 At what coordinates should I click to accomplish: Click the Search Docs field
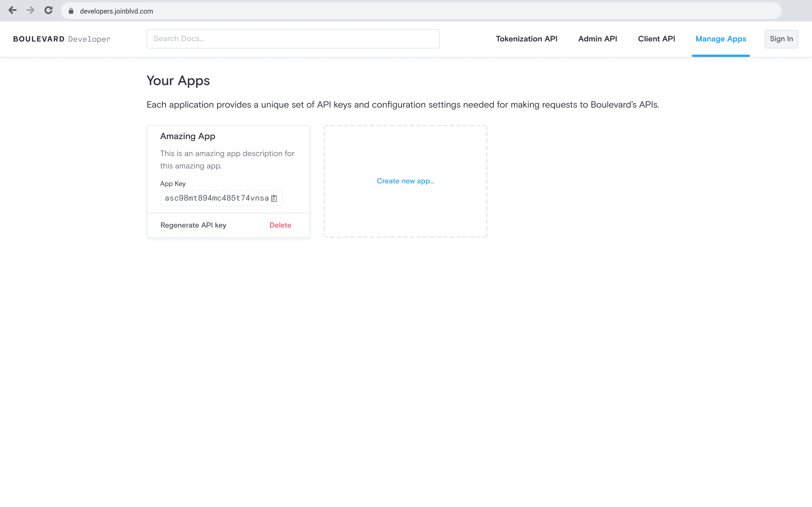293,39
